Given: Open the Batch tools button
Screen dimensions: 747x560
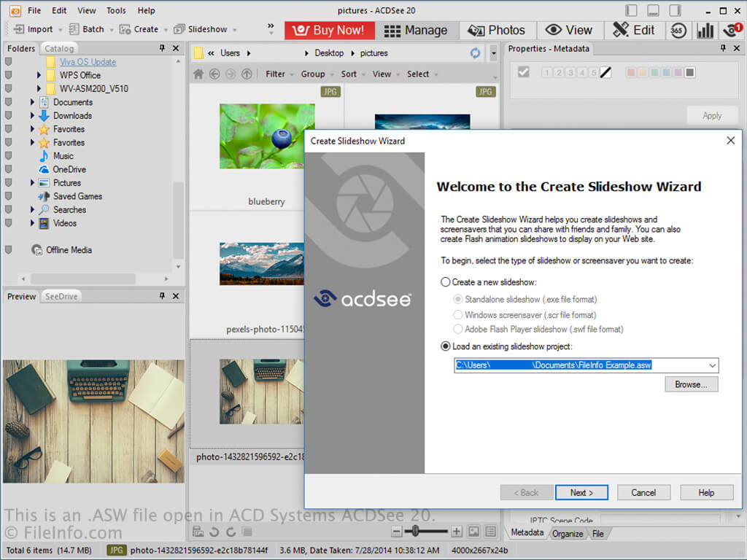Looking at the screenshot, I should 88,29.
